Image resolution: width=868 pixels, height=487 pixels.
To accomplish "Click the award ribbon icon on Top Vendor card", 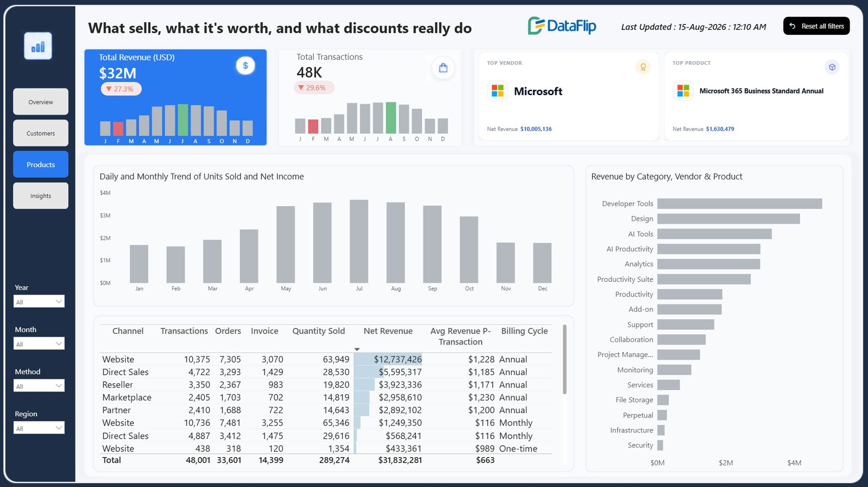I will (x=643, y=67).
